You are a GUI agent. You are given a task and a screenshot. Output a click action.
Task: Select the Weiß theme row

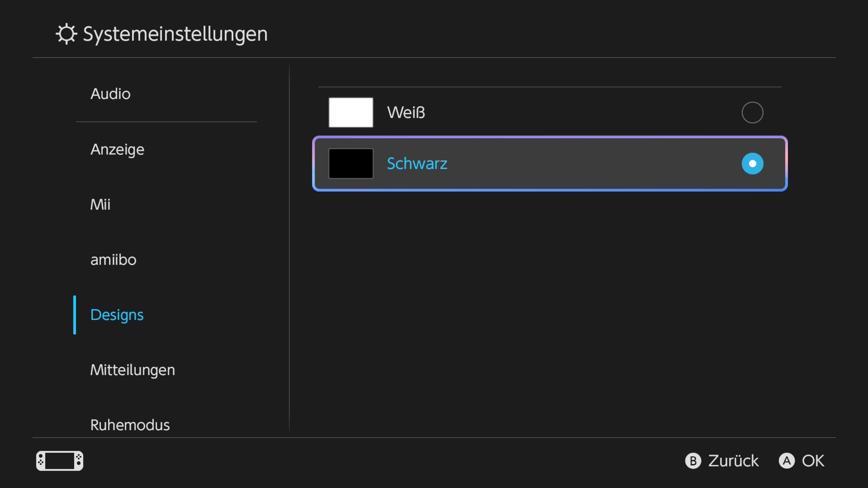click(x=543, y=112)
